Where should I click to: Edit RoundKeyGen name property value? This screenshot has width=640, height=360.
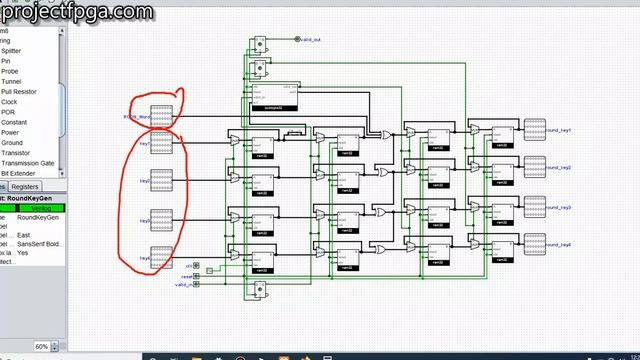coord(38,218)
